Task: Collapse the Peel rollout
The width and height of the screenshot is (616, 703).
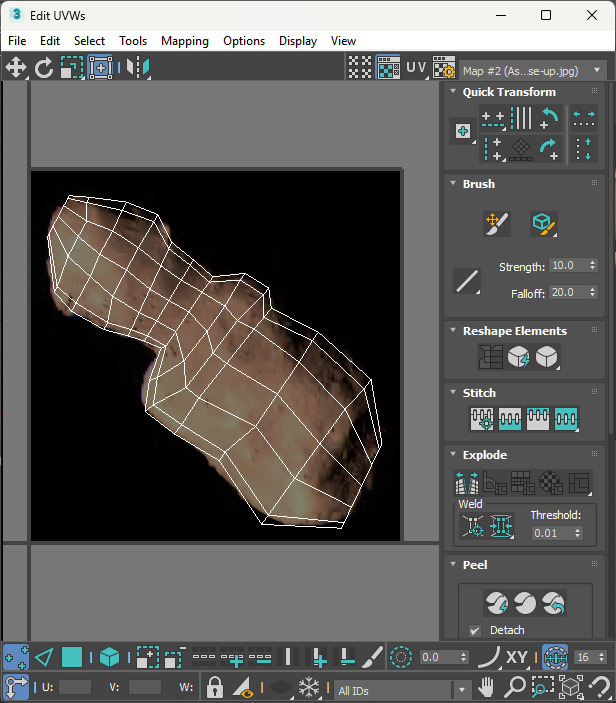Action: 453,564
